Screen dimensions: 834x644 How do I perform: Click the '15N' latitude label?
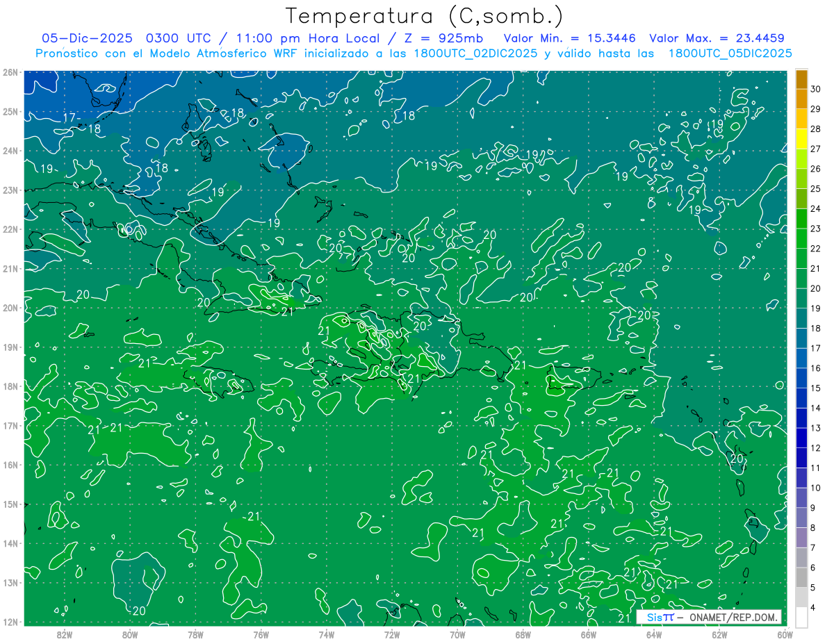[x=10, y=504]
